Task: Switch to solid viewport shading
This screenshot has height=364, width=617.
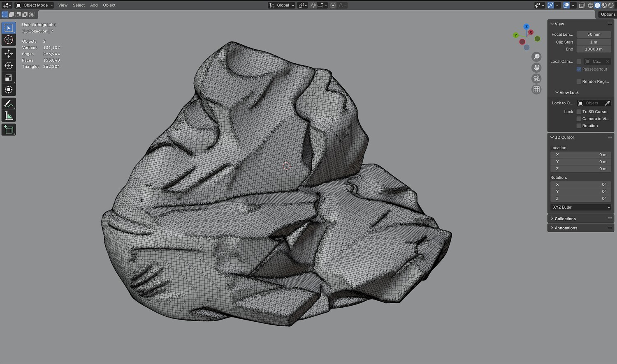Action: tap(597, 5)
